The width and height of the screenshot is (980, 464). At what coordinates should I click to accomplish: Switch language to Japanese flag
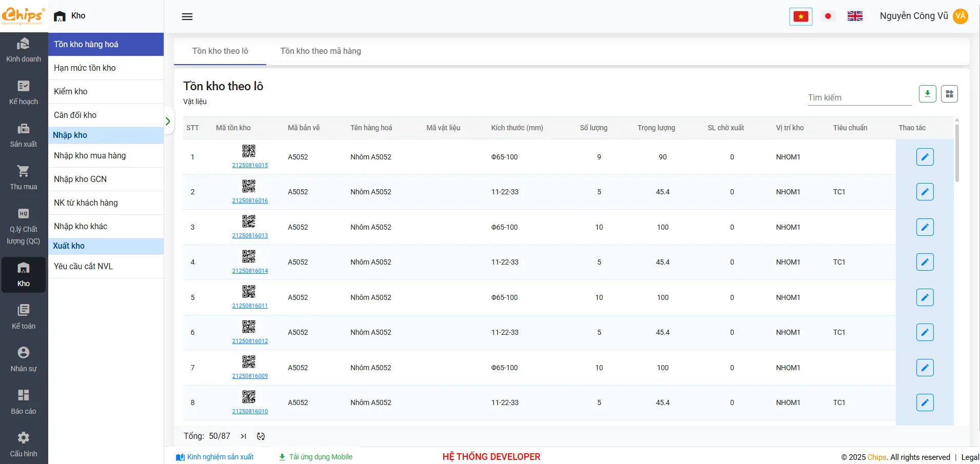(828, 16)
